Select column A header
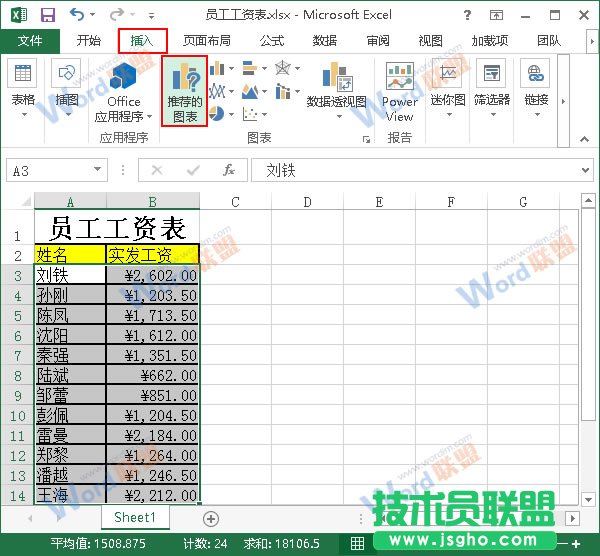 pyautogui.click(x=70, y=202)
